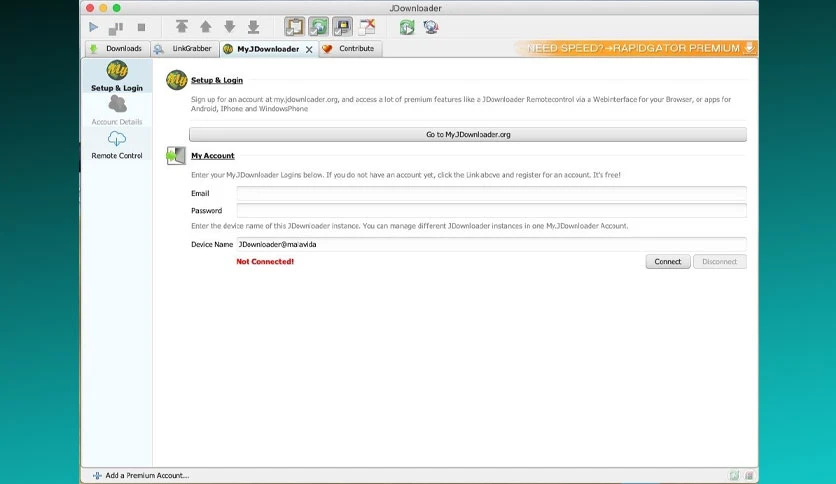Switch to the LinkGrabber tab
This screenshot has width=836, height=484.
point(185,49)
